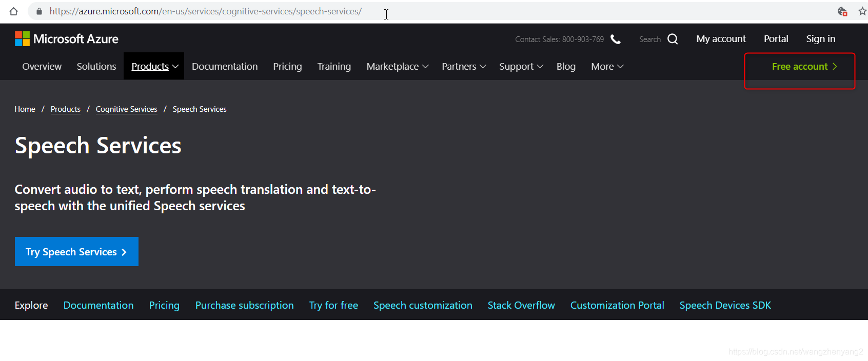Click the Products breadcrumb link
868x361 pixels.
coord(66,109)
